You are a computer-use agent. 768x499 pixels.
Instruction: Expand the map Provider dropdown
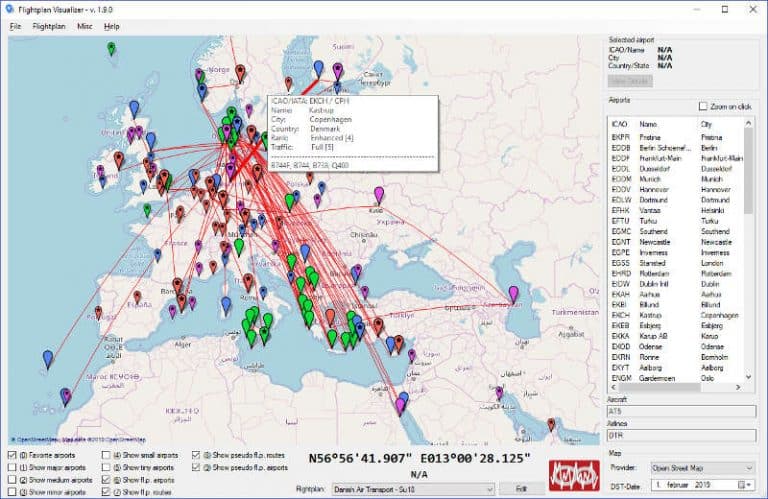(x=702, y=468)
